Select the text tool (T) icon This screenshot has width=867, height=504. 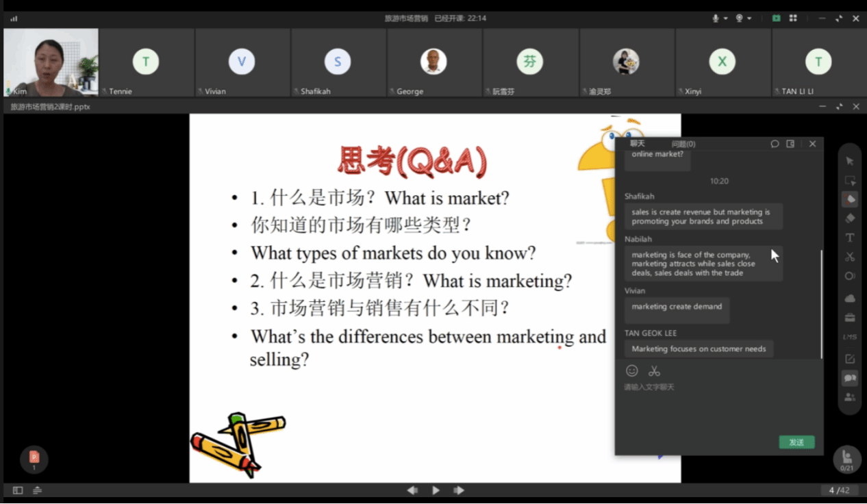850,238
